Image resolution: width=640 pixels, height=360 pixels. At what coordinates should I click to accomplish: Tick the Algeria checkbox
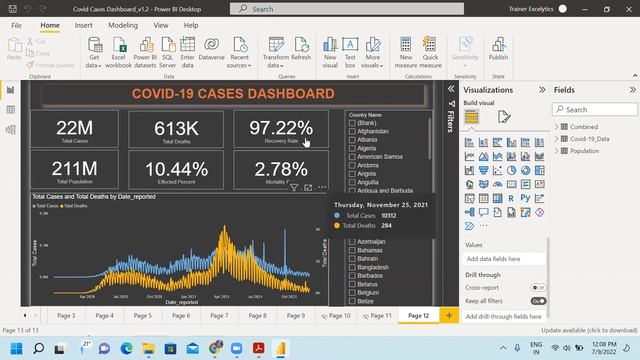click(x=352, y=148)
